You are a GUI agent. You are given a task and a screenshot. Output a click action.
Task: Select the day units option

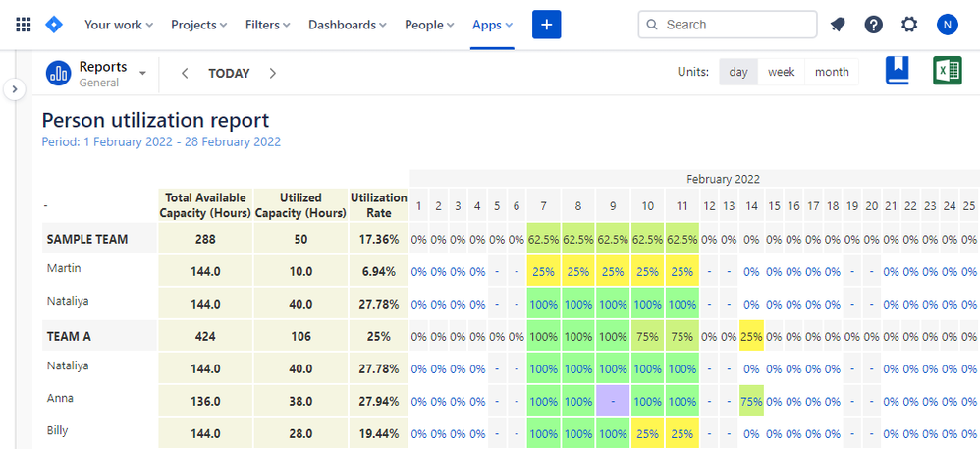pos(738,72)
